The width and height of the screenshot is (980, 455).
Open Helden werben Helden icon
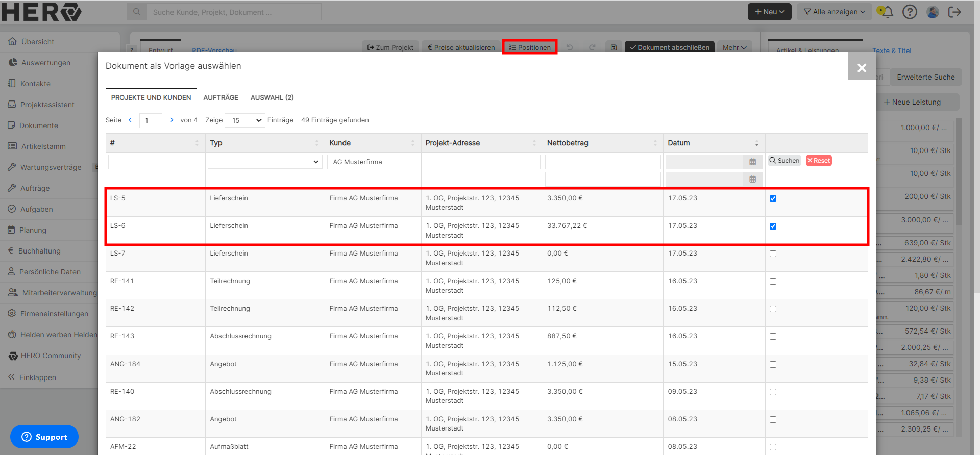tap(12, 335)
